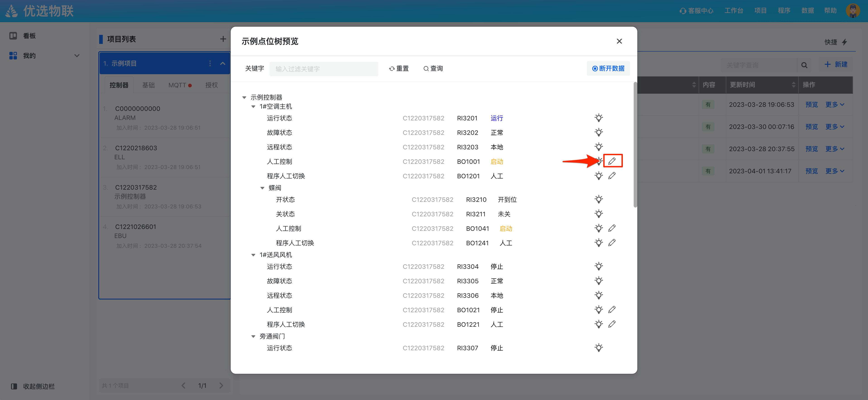Click the 快捷 lightning icon
The width and height of the screenshot is (868, 400).
click(x=844, y=42)
